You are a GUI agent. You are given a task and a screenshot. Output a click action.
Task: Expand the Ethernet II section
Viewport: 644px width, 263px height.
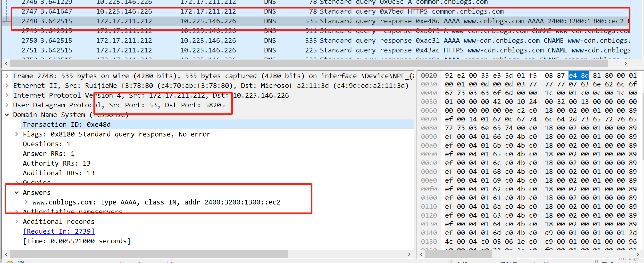7,85
